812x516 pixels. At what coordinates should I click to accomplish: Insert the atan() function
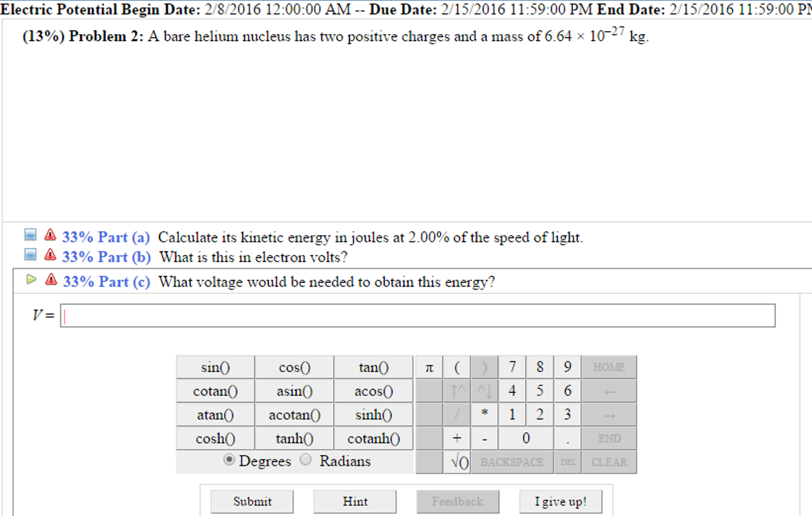[215, 414]
